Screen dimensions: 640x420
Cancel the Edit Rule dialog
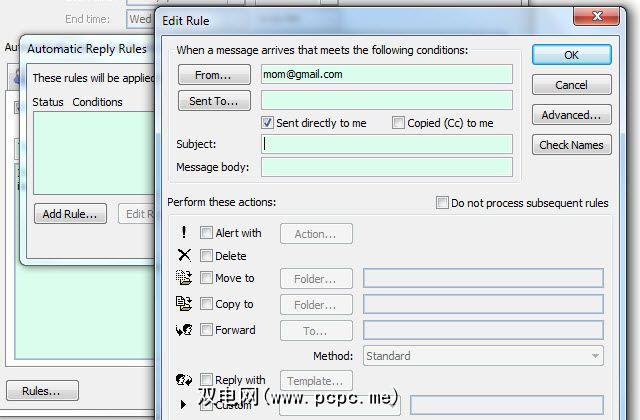pyautogui.click(x=571, y=85)
